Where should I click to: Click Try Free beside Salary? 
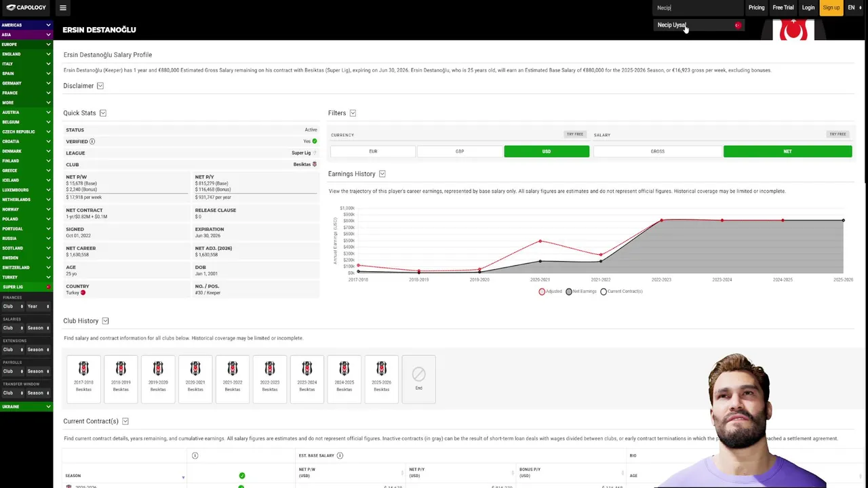click(x=837, y=134)
